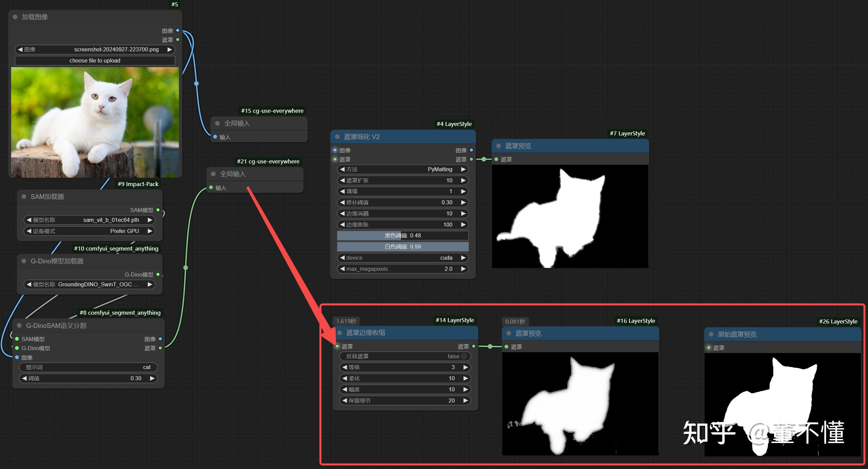Click next arrow on screenshot image selector
Viewport: 868px width, 469px height.
[x=170, y=49]
